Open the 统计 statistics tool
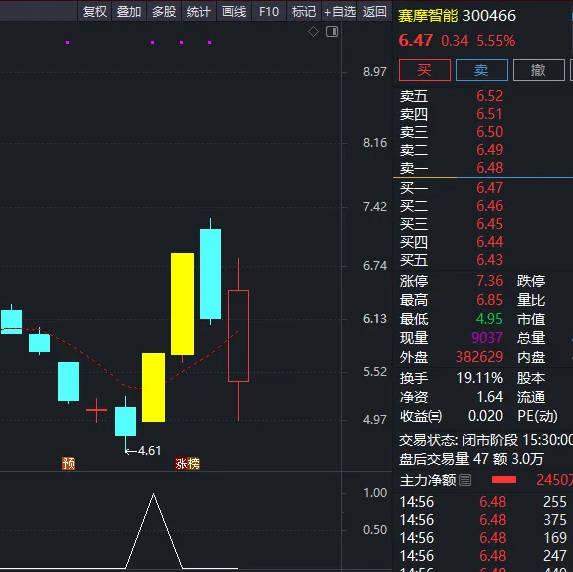Screen dimensions: 573x572 (x=199, y=12)
